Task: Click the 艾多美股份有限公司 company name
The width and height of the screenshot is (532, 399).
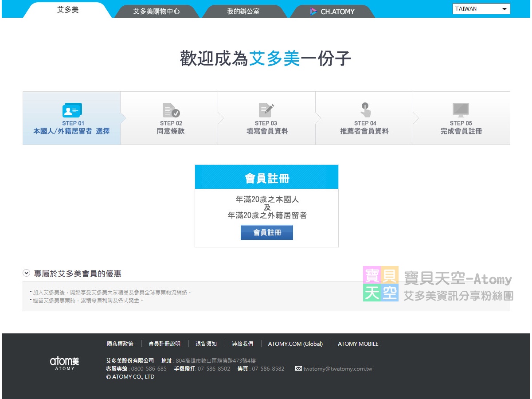Action: click(130, 361)
